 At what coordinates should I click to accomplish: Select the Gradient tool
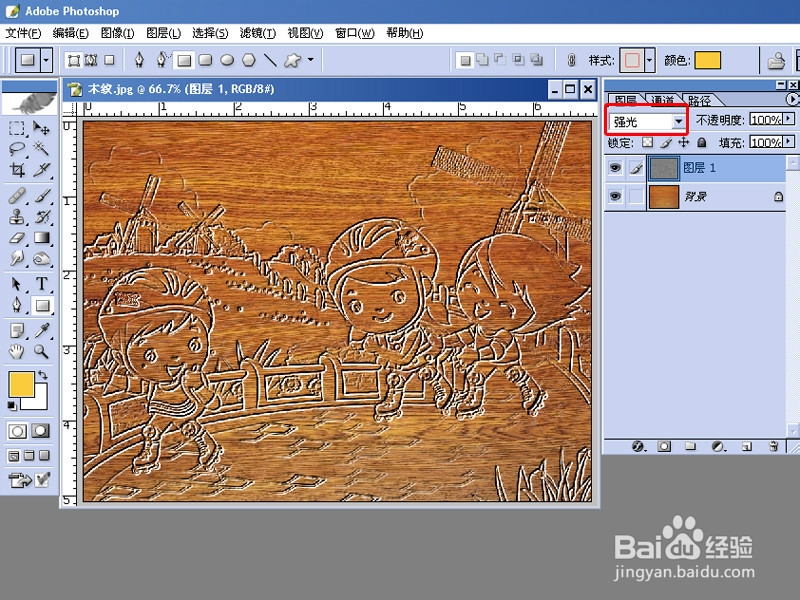(x=41, y=238)
